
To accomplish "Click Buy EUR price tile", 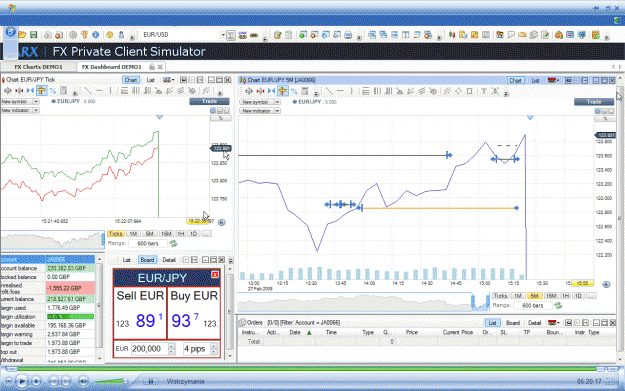I will [194, 313].
